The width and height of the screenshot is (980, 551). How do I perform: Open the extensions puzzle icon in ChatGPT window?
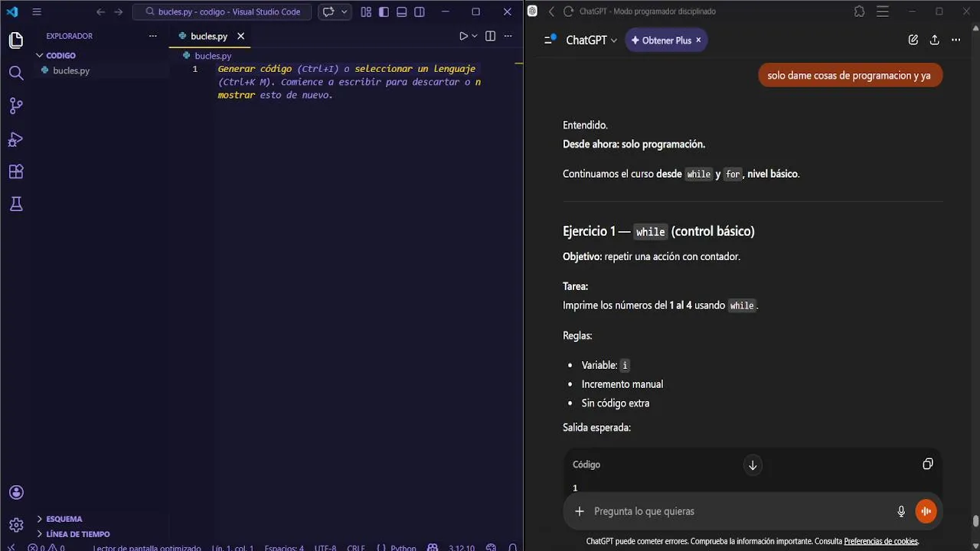tap(859, 11)
